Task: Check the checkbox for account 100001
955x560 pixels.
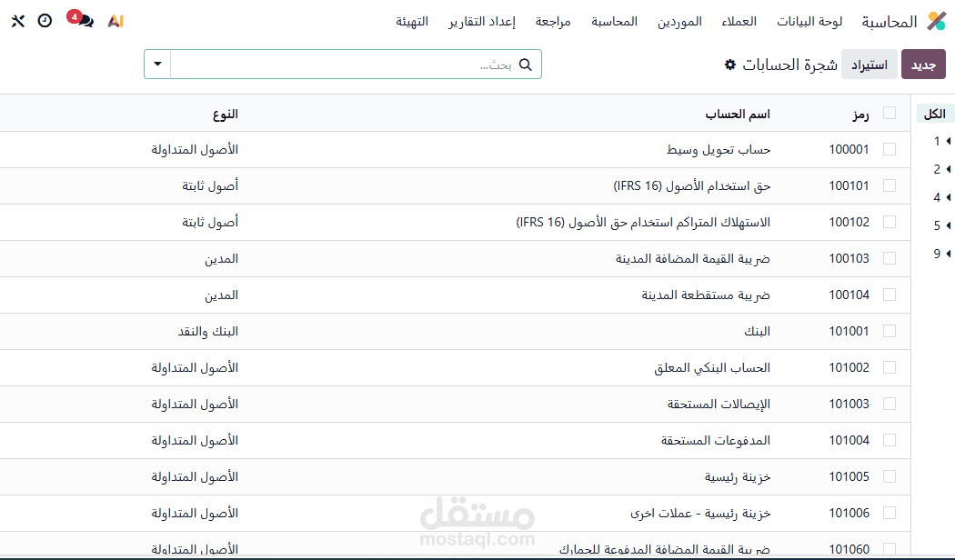Action: tap(890, 149)
